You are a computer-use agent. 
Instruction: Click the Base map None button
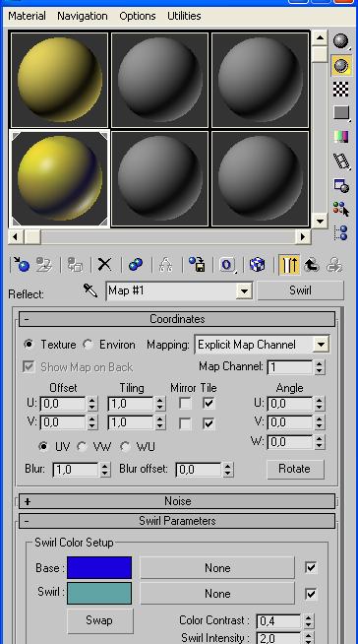point(217,567)
